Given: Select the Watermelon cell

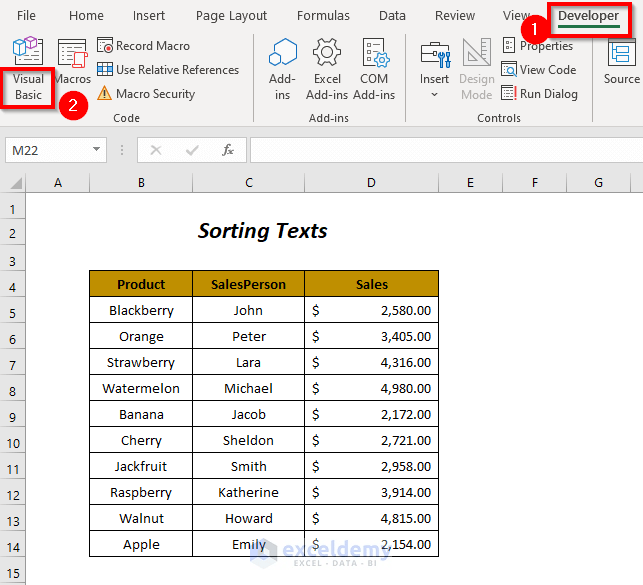Looking at the screenshot, I should (141, 388).
